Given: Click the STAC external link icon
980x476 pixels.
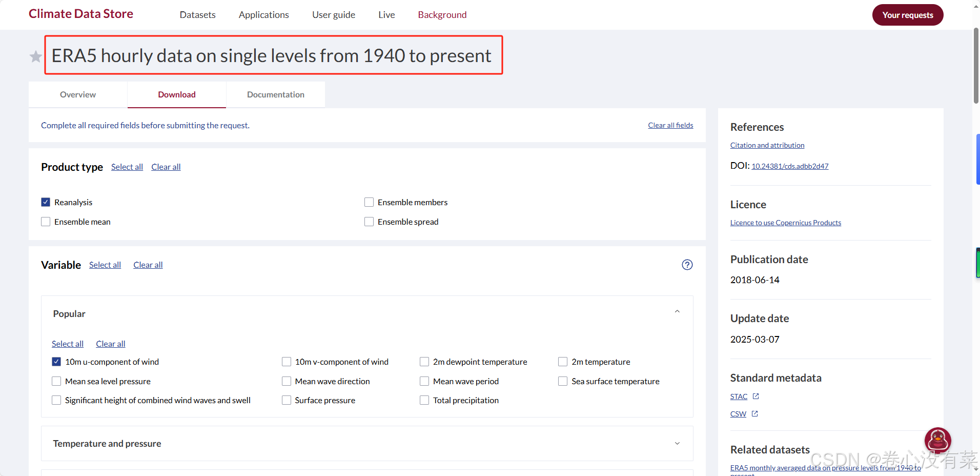Looking at the screenshot, I should (x=756, y=396).
